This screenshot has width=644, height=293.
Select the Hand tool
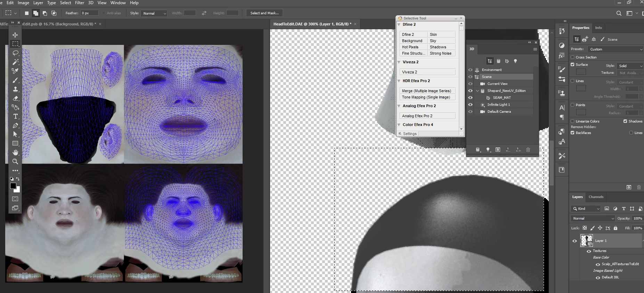pos(15,152)
